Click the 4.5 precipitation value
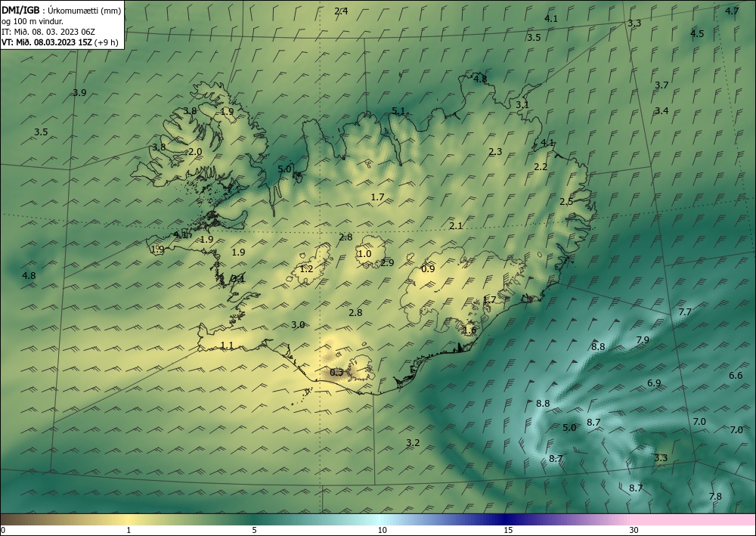Image resolution: width=756 pixels, height=536 pixels. pos(697,34)
